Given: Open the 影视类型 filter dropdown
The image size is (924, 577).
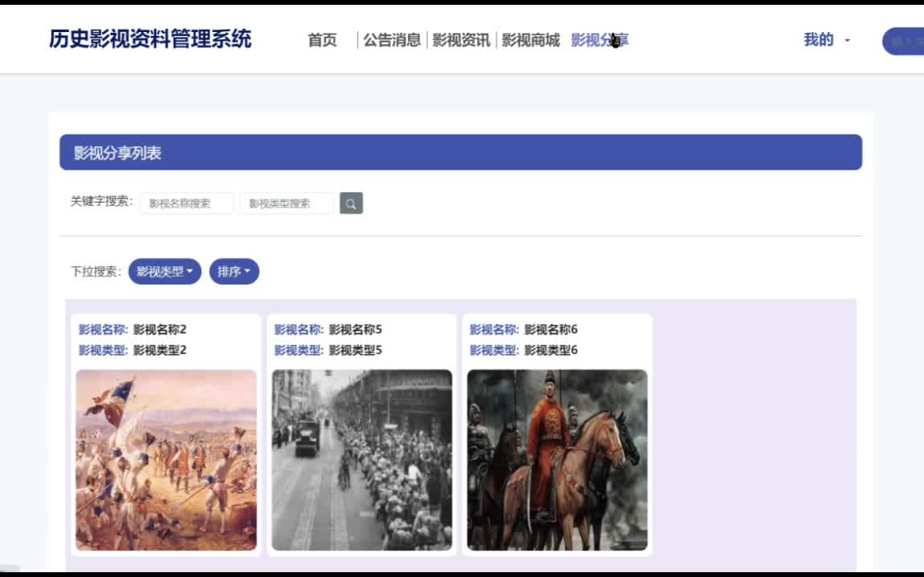Looking at the screenshot, I should (x=163, y=271).
